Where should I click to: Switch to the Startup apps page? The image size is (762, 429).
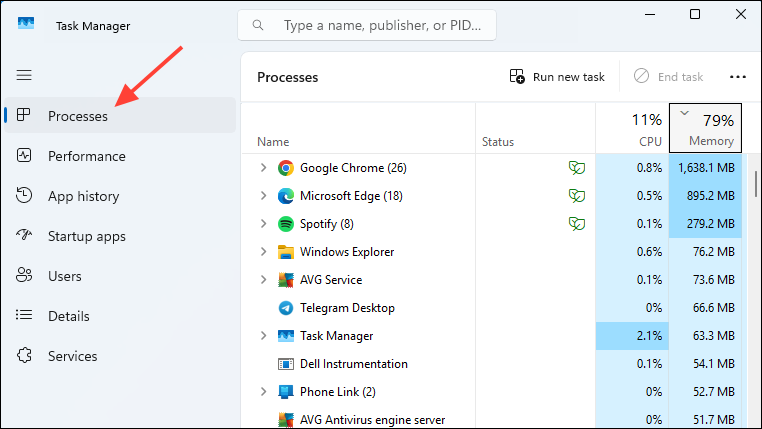pyautogui.click(x=86, y=236)
